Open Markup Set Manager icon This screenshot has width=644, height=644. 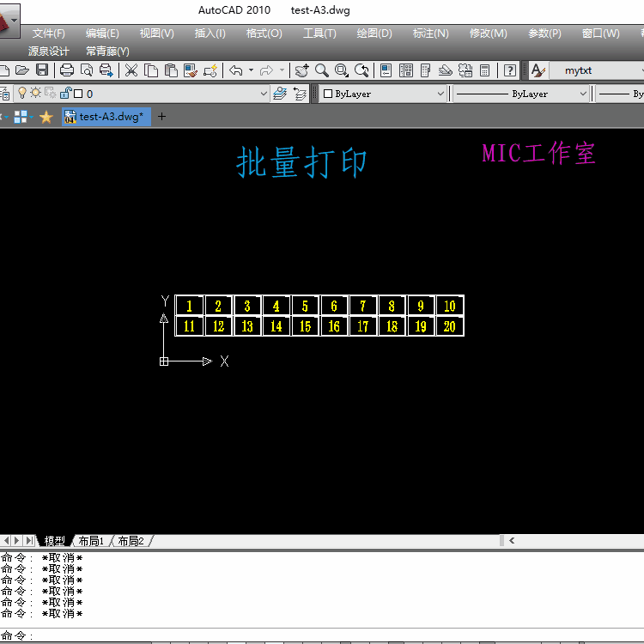pos(465,70)
